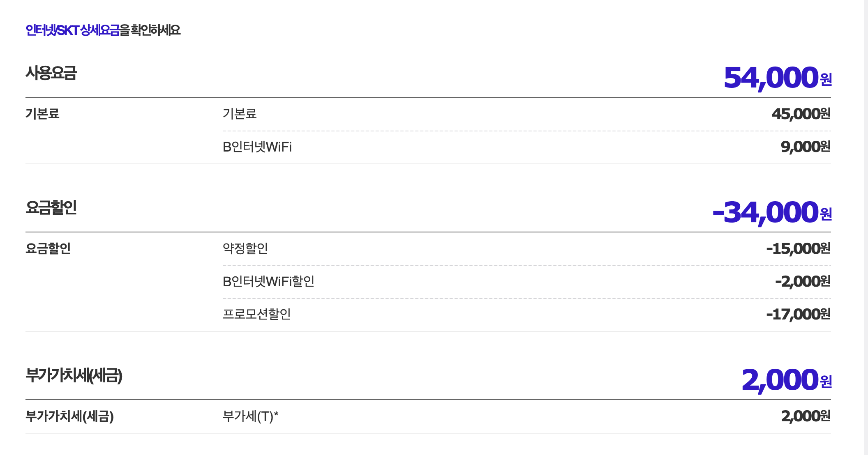Click the 프로모션할인 discount item
Viewport: 868px width, 455px height.
pyautogui.click(x=257, y=314)
